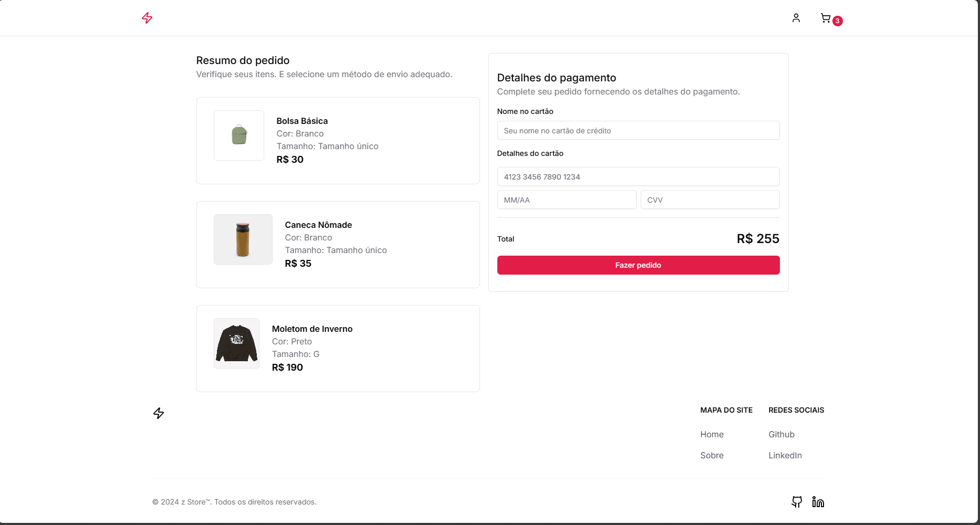Viewport: 980px width, 525px height.
Task: Click the Fazer pedido button
Action: (638, 265)
